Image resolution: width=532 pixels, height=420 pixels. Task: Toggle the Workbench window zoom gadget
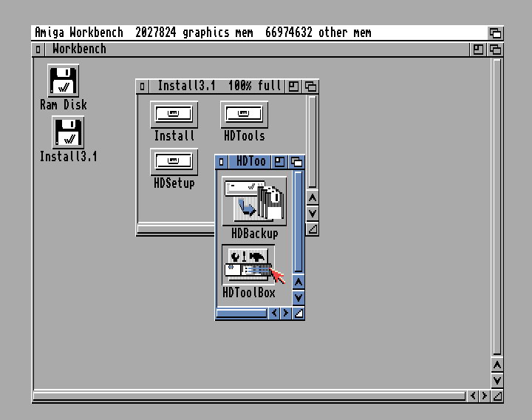(478, 50)
